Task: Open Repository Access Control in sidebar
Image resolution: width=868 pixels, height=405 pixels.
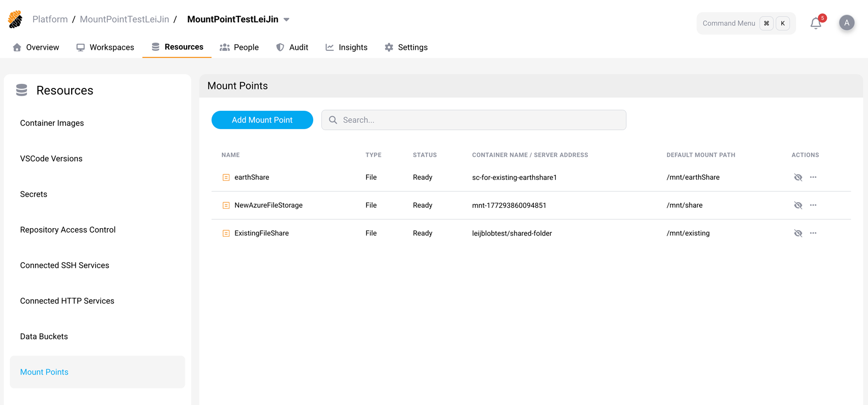Action: pyautogui.click(x=68, y=230)
